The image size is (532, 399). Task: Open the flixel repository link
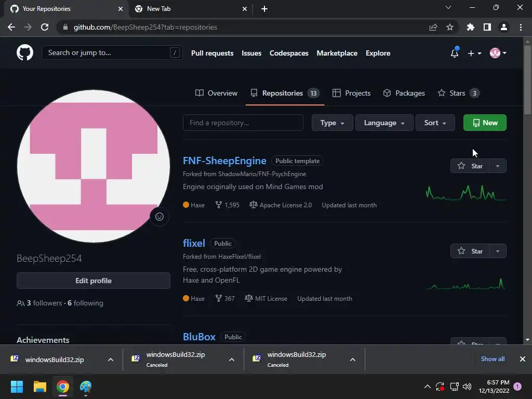194,243
